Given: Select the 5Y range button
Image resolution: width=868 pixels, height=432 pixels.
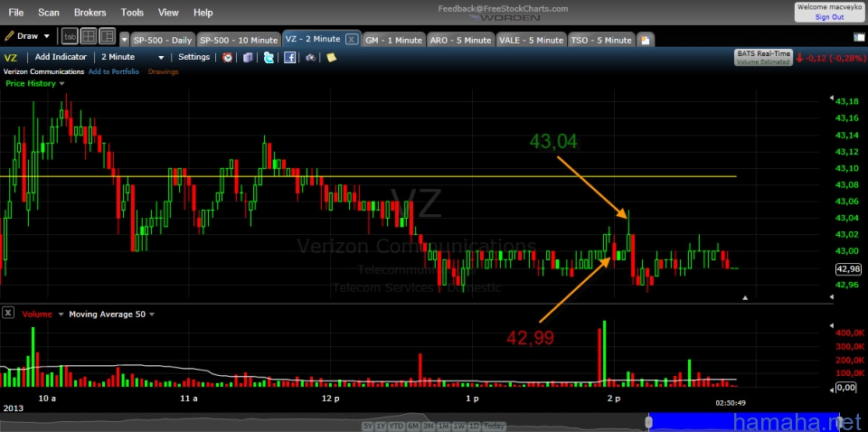Looking at the screenshot, I should coord(368,426).
